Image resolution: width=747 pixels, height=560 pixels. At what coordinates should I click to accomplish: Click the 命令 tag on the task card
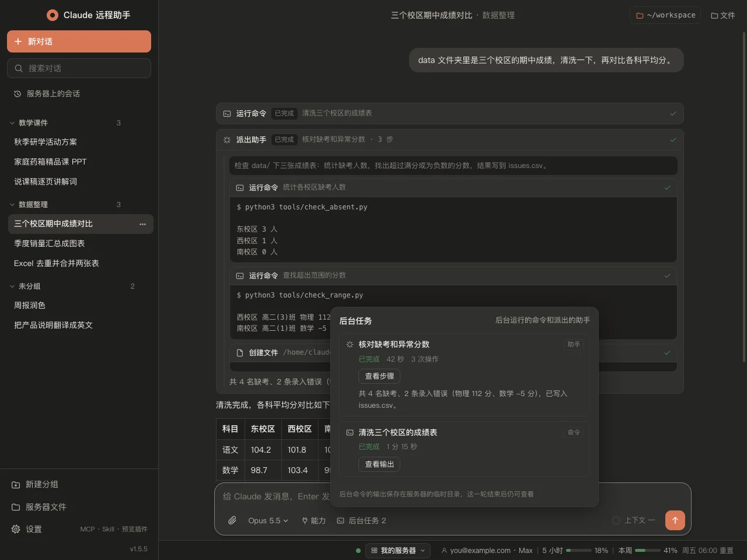coord(574,432)
